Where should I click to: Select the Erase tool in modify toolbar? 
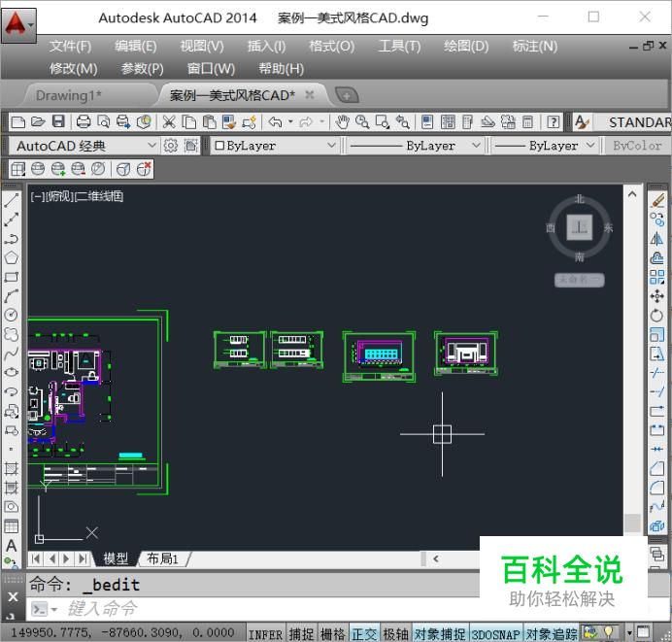pyautogui.click(x=657, y=200)
